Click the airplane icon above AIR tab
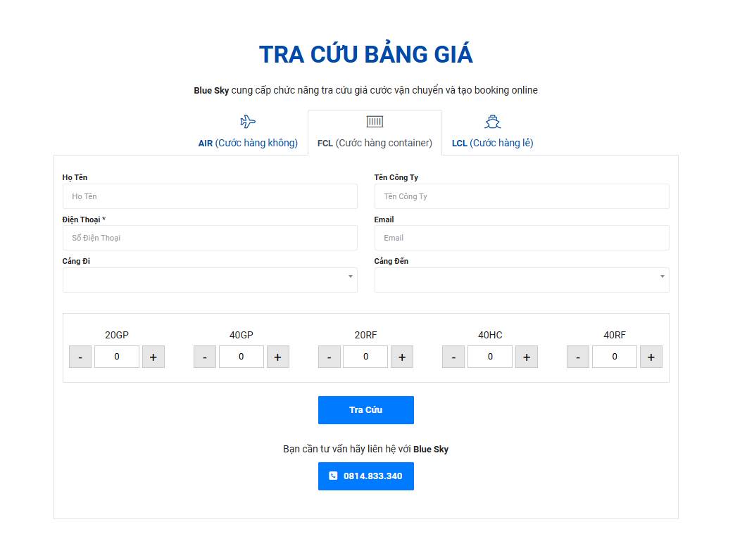 point(246,121)
